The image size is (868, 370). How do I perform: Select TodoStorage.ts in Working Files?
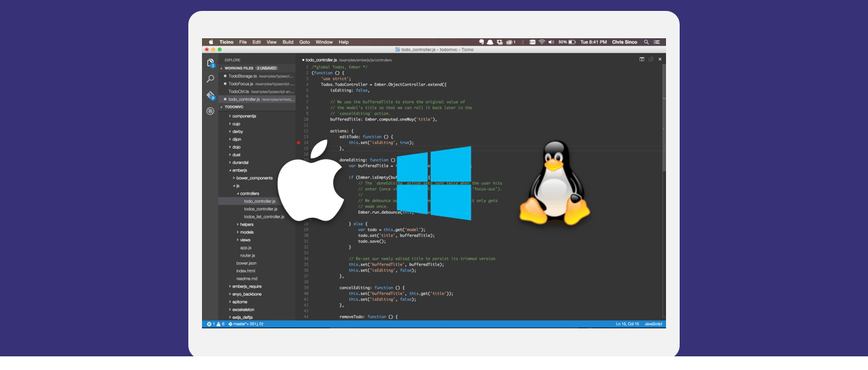coord(257,76)
